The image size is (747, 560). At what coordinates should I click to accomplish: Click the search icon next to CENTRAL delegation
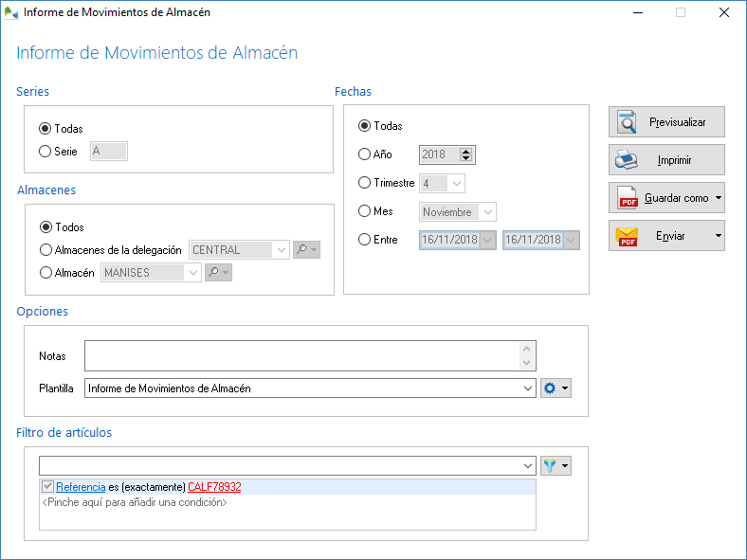[301, 249]
